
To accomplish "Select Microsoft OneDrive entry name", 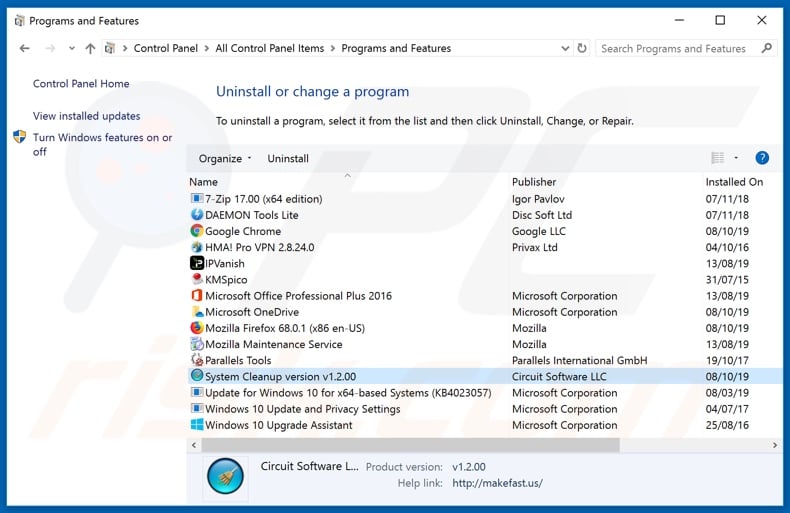I will click(252, 312).
